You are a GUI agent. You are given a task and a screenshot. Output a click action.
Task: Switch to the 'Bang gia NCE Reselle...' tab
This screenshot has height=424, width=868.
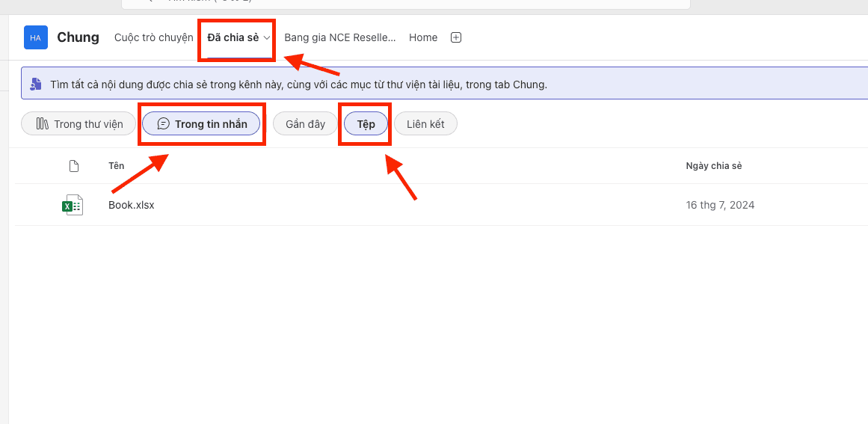[x=339, y=37]
